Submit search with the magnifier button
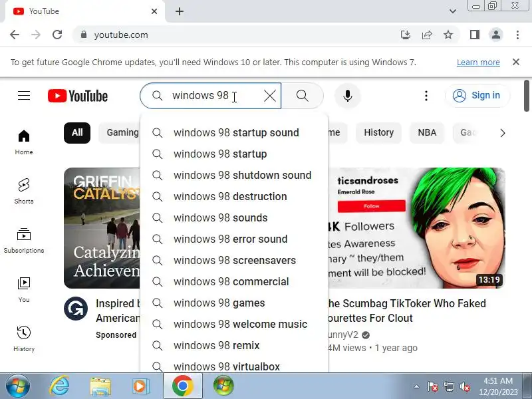This screenshot has width=532, height=399. click(303, 96)
